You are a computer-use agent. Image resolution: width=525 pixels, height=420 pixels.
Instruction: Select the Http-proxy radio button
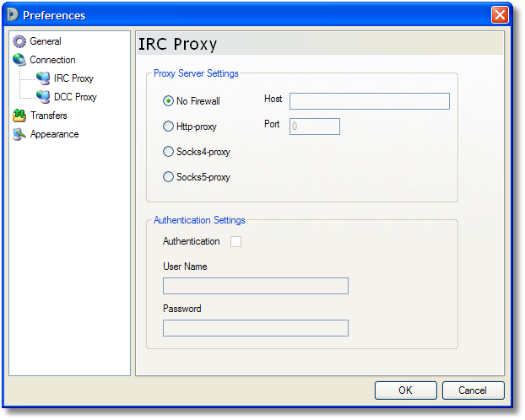coord(168,127)
